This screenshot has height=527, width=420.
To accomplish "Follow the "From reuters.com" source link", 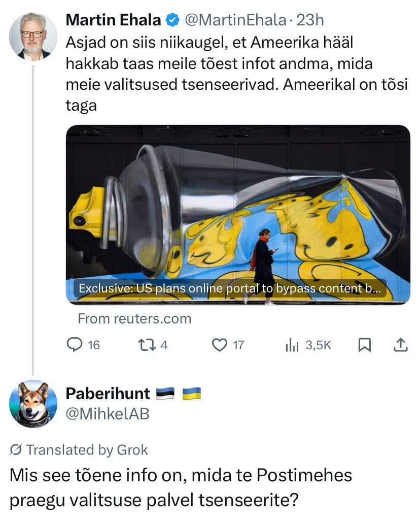I will 134,319.
